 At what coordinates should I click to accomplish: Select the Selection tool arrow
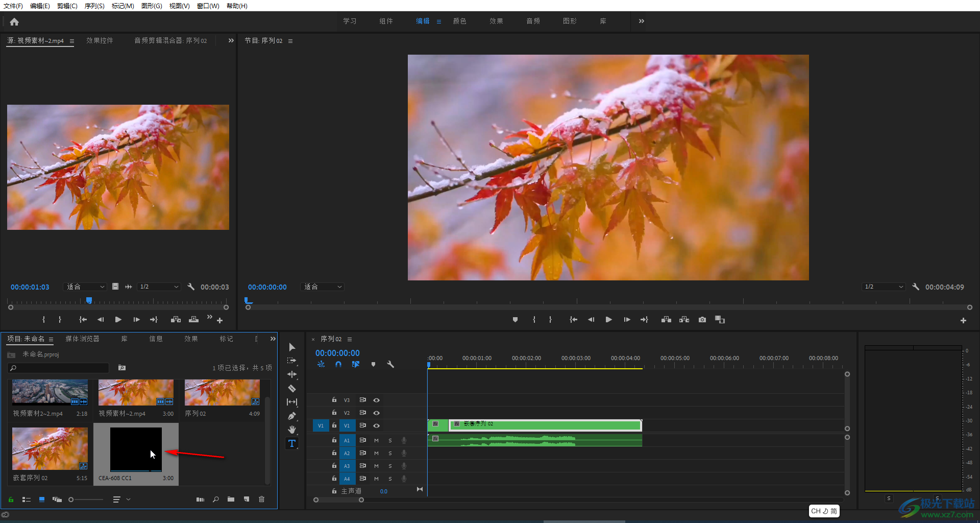292,347
